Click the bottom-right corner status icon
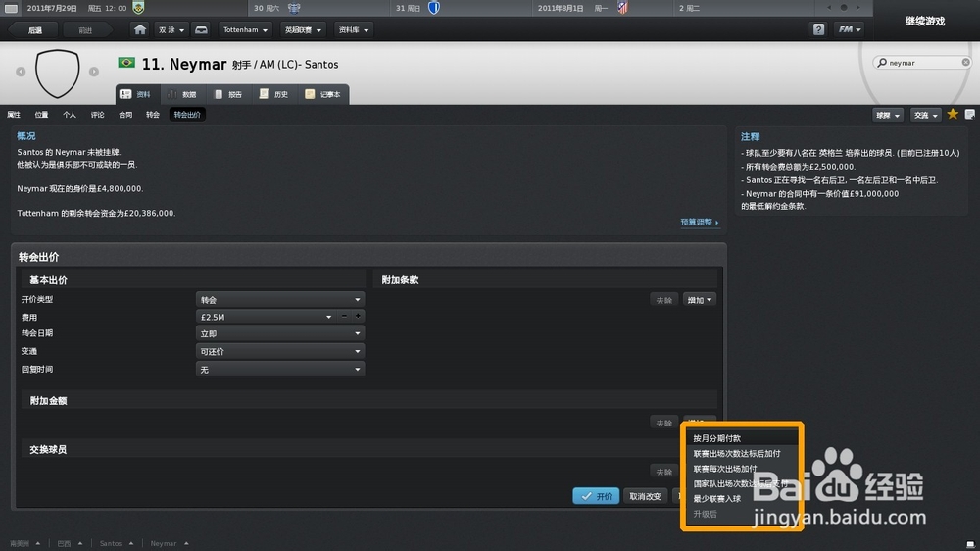Viewport: 980px width, 551px height. pos(970,544)
